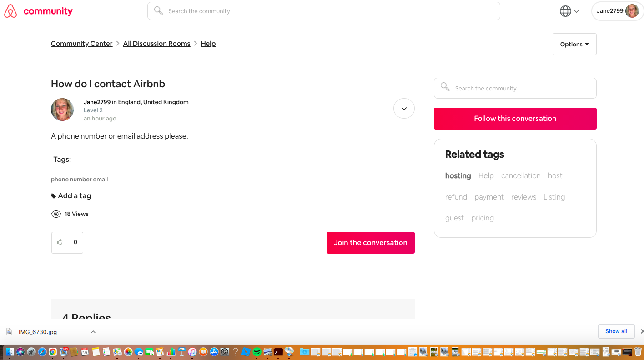
Task: Collapse the post using the chevron
Action: (x=404, y=108)
